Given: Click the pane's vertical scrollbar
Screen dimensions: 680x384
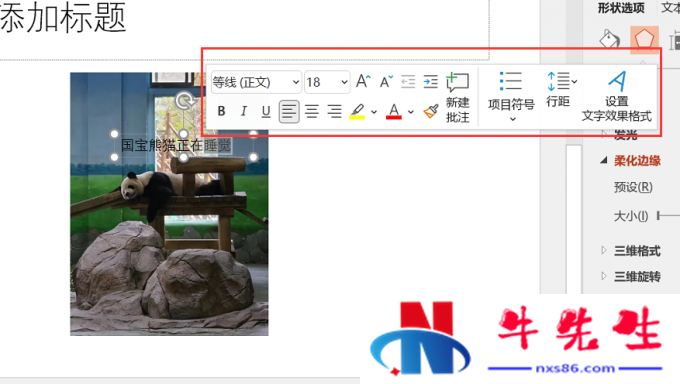Looking at the screenshot, I should (573, 219).
